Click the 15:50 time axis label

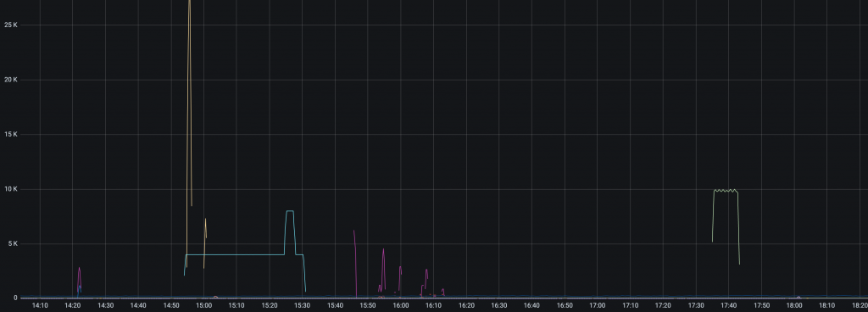(x=368, y=305)
